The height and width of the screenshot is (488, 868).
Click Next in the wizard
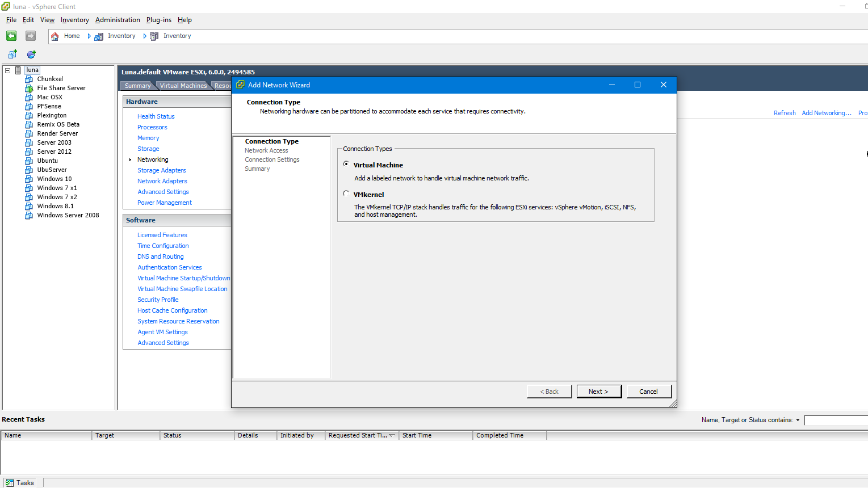coord(599,392)
